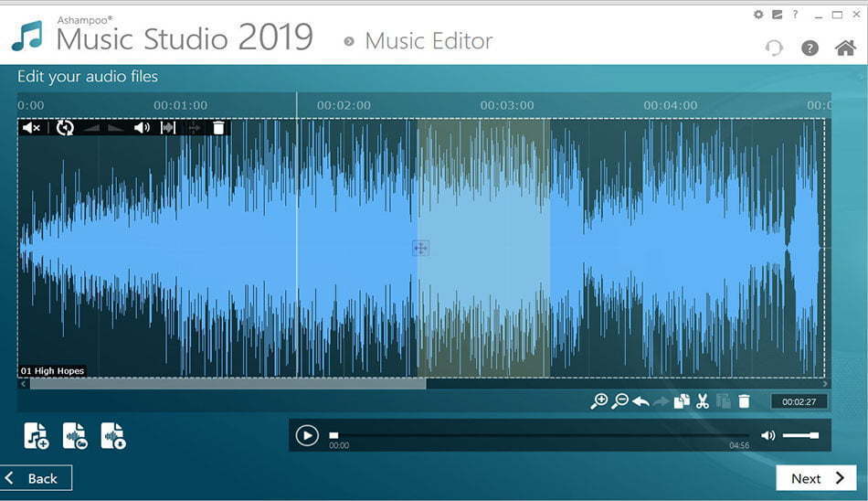Click the 00:03:00 timeline marker
868x501 pixels.
click(x=507, y=105)
